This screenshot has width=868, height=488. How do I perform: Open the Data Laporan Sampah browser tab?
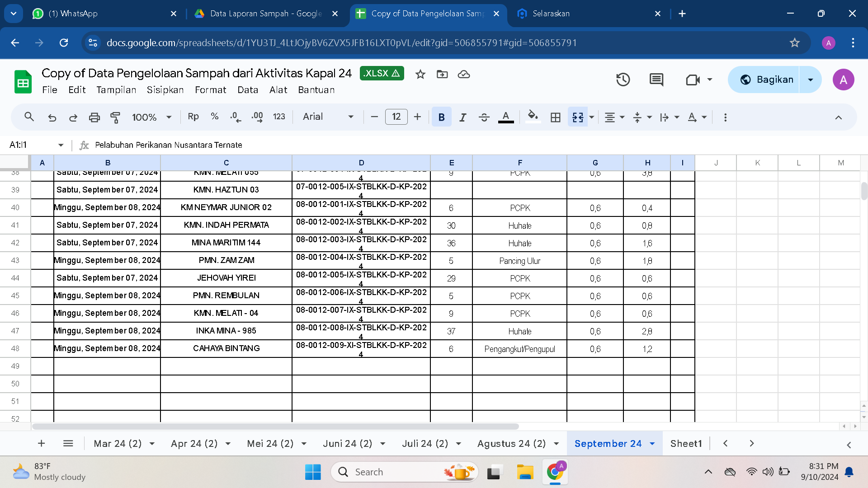[266, 14]
